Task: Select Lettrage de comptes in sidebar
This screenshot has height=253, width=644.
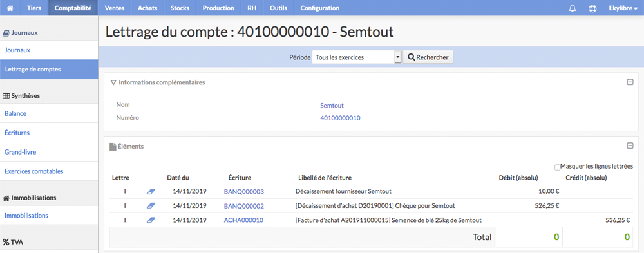Action: pos(49,70)
